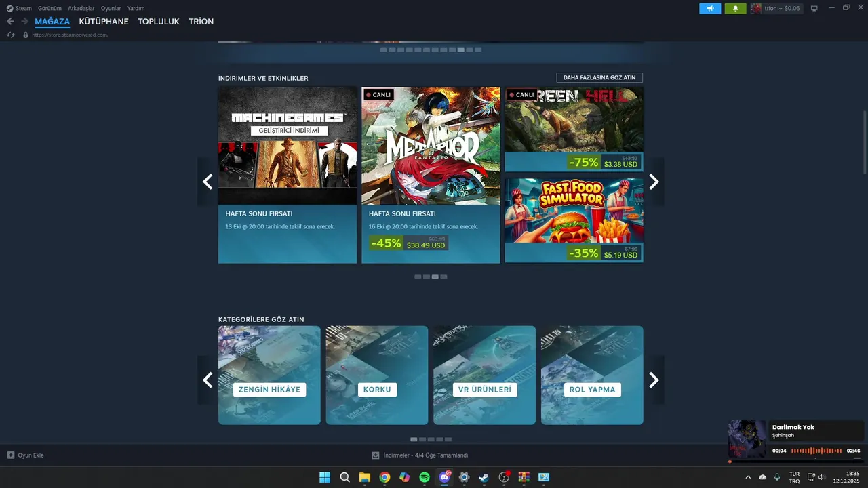Screen dimensions: 868x488
Task: Switch the TUR TRQ keyboard layout
Action: pyautogui.click(x=794, y=477)
